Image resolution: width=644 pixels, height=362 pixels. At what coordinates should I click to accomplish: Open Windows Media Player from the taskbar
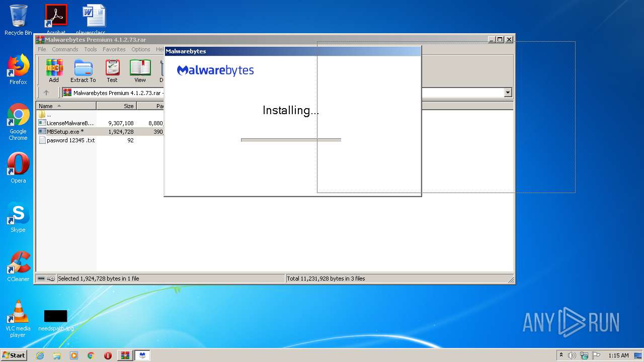74,355
